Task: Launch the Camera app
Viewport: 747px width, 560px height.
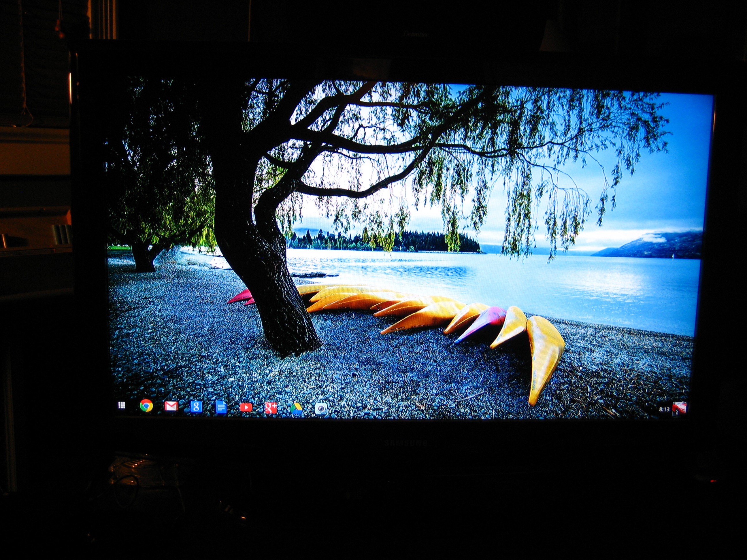Action: coord(321,409)
